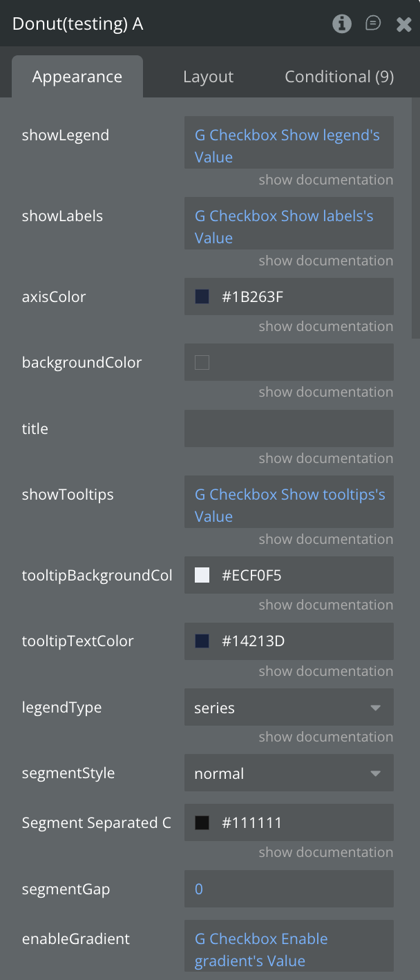The image size is (420, 980).
Task: Edit the showTooltips checkbox expression
Action: pos(289,505)
